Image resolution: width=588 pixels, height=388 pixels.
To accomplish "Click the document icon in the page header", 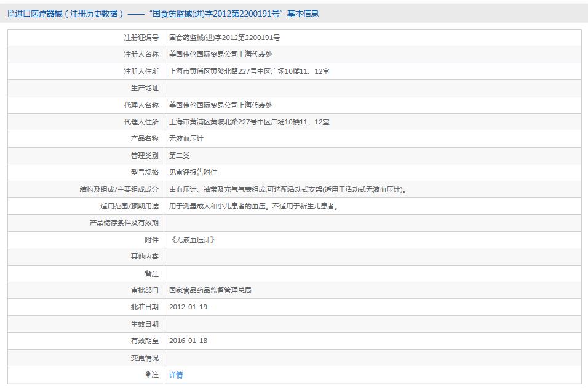I will pos(11,14).
